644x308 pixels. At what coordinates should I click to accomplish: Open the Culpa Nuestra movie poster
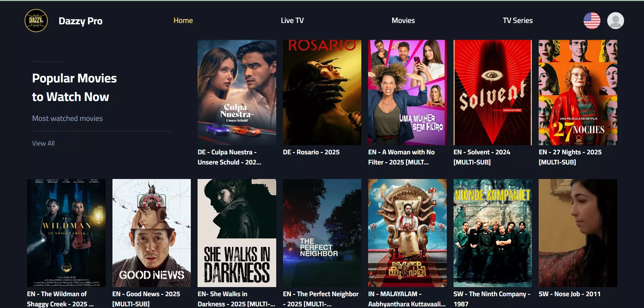(237, 93)
